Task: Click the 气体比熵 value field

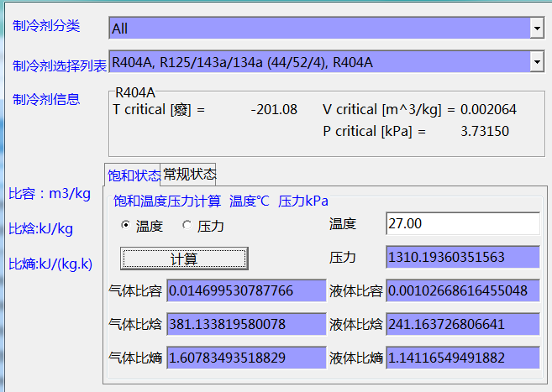Action: [x=245, y=358]
